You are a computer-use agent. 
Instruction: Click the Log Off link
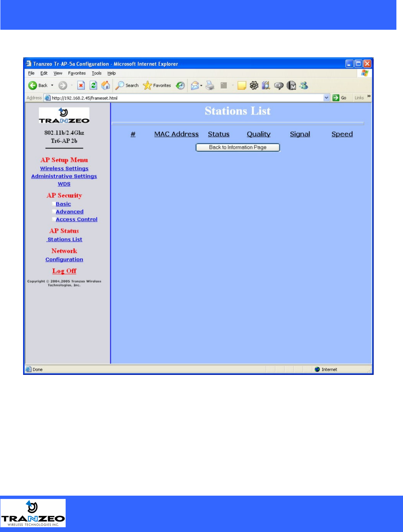pos(64,271)
